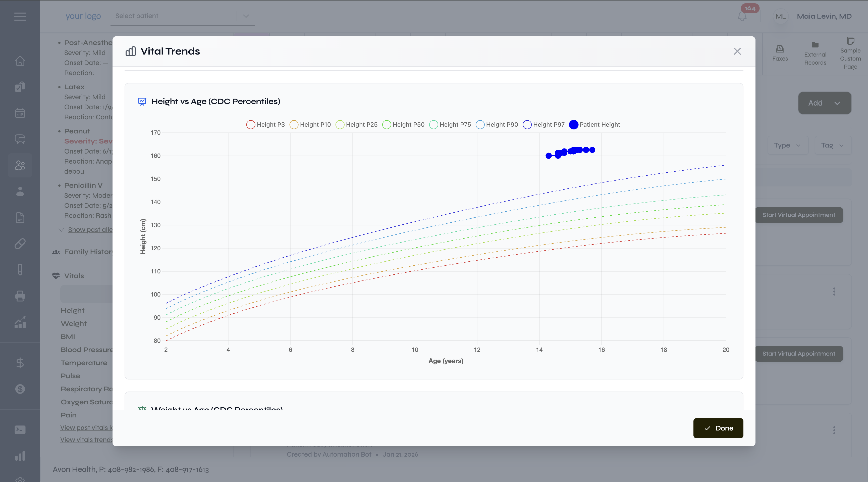Click the Done button
Image resolution: width=868 pixels, height=482 pixels.
[718, 428]
